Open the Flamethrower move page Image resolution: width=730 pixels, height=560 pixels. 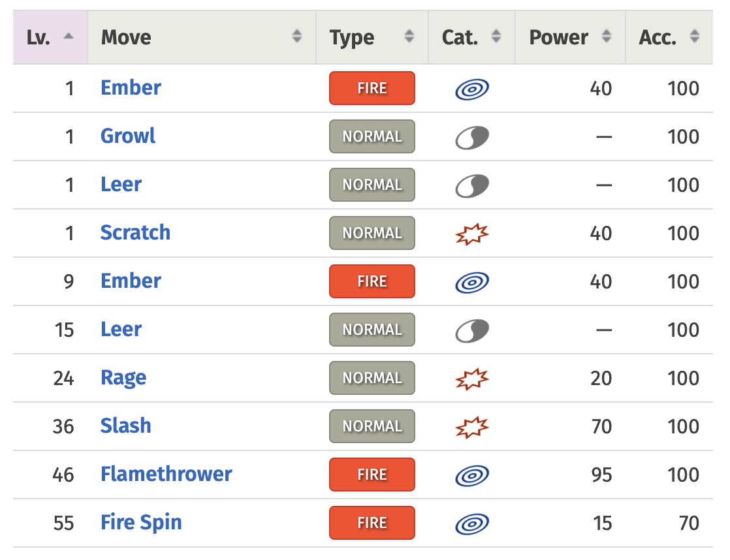pyautogui.click(x=166, y=474)
